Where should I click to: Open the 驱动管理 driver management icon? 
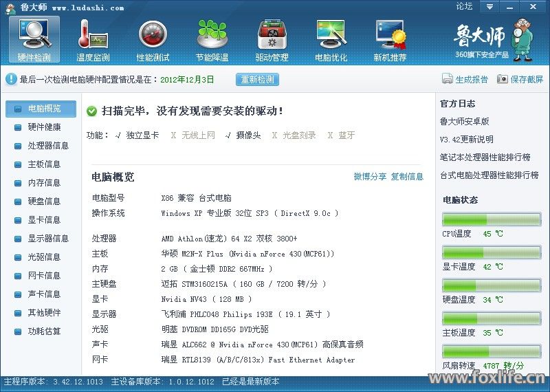point(272,33)
